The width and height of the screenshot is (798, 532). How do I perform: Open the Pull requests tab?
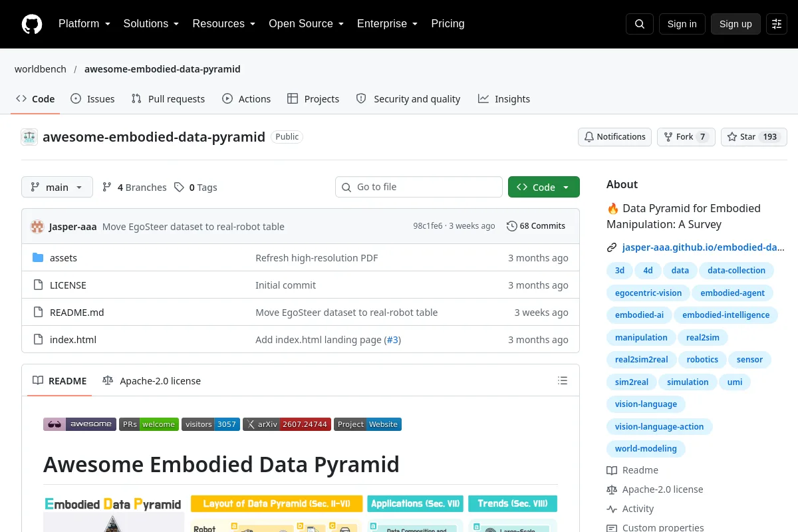pos(168,99)
